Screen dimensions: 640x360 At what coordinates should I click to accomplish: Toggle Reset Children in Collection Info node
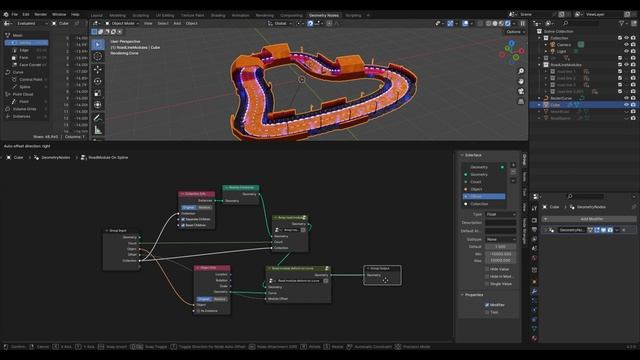click(x=183, y=225)
